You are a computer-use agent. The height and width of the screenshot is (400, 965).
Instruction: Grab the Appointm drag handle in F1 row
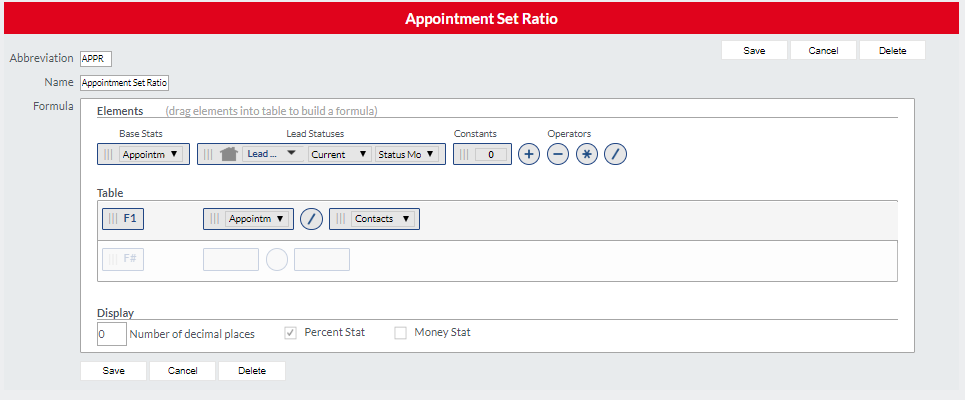214,218
